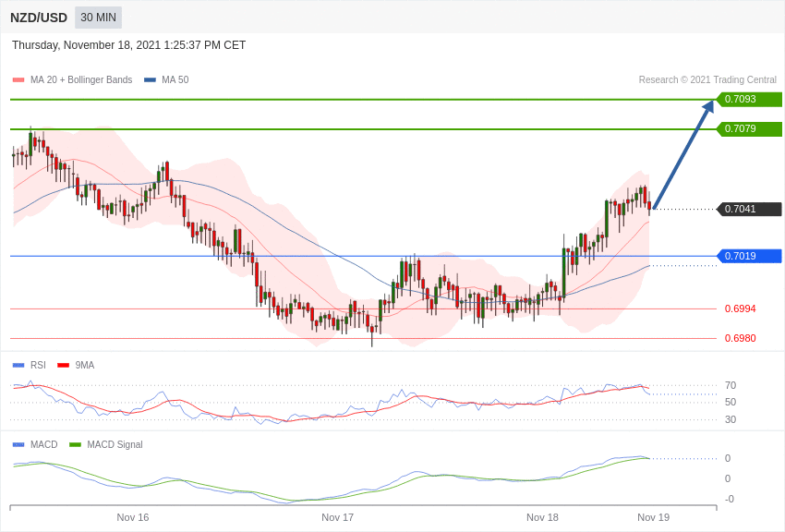
Task: Click the Nov 16 date axis label
Action: (133, 517)
